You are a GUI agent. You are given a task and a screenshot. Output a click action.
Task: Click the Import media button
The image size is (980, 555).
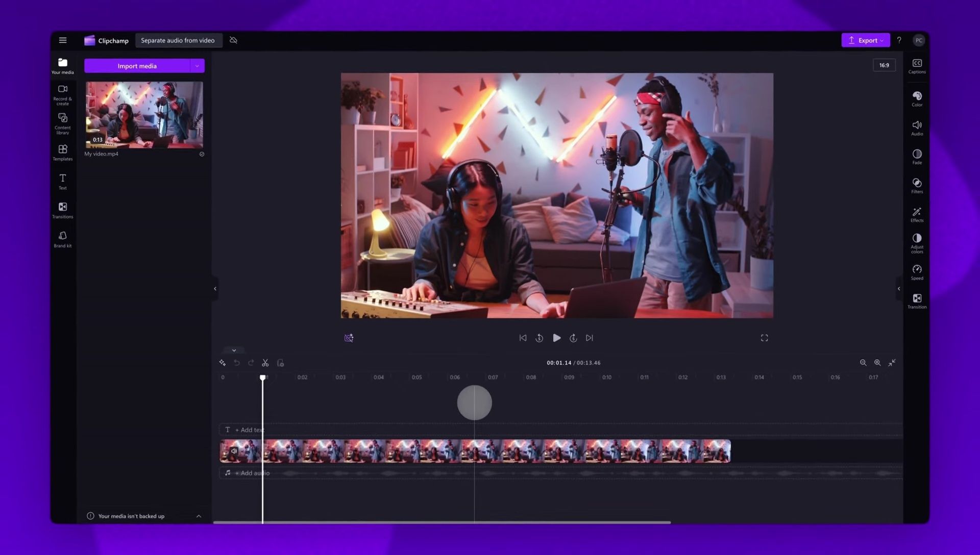coord(137,66)
